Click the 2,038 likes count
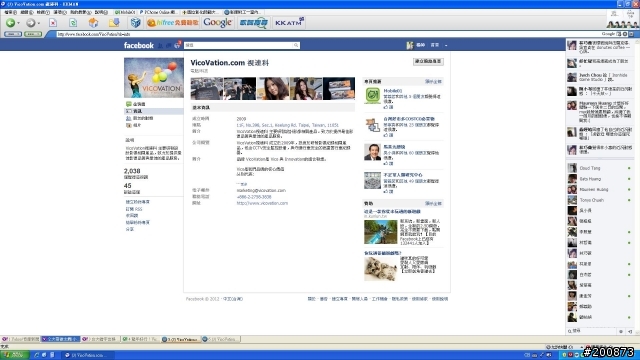This screenshot has height=360, width=640. tap(132, 171)
